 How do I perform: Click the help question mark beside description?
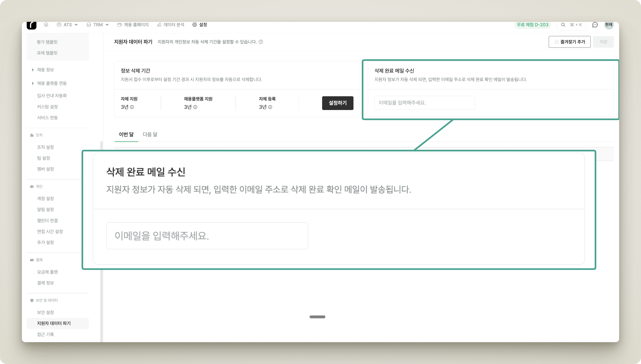(x=261, y=42)
